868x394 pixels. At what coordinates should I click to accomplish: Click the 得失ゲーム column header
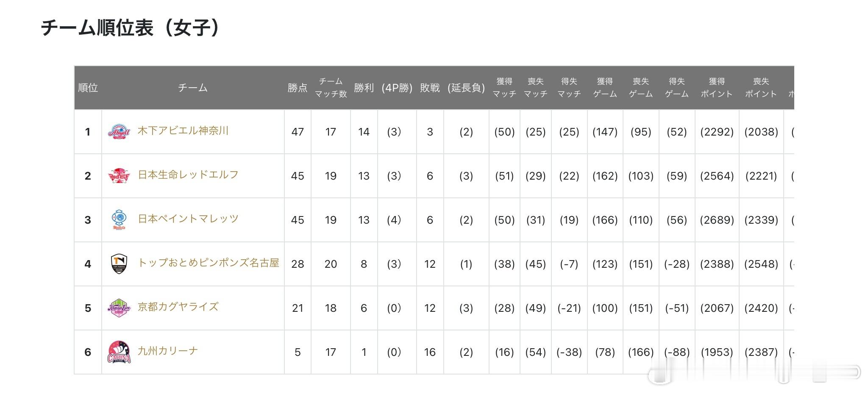[676, 88]
